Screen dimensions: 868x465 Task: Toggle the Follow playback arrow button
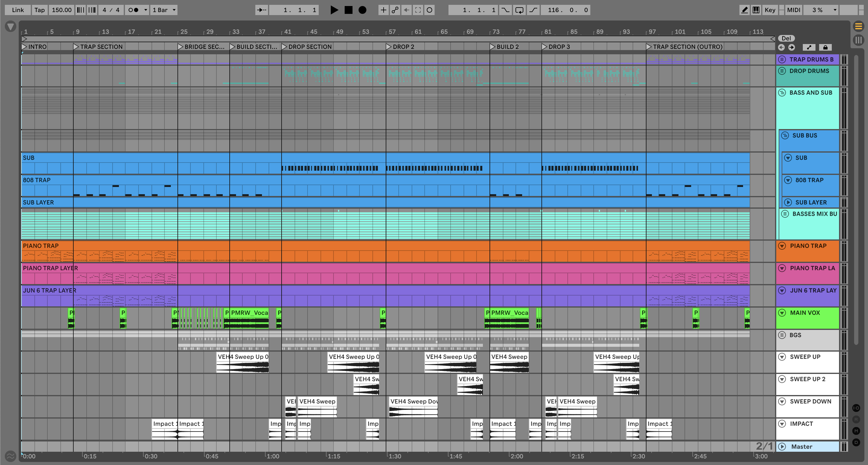(x=261, y=10)
